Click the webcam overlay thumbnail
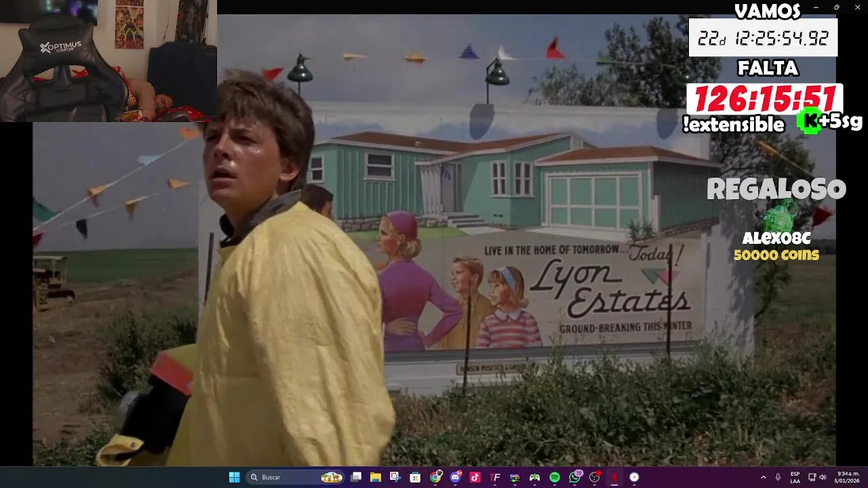Screen dimensions: 868x488 point(108,61)
